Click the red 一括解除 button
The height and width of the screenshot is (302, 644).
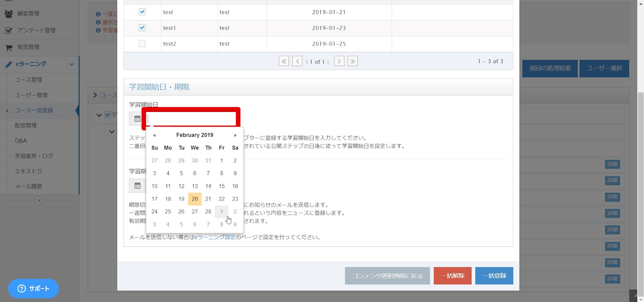pos(452,276)
